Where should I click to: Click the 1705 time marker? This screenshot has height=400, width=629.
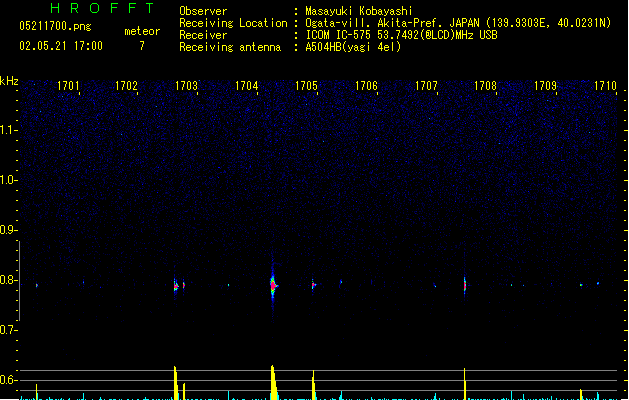click(306, 86)
